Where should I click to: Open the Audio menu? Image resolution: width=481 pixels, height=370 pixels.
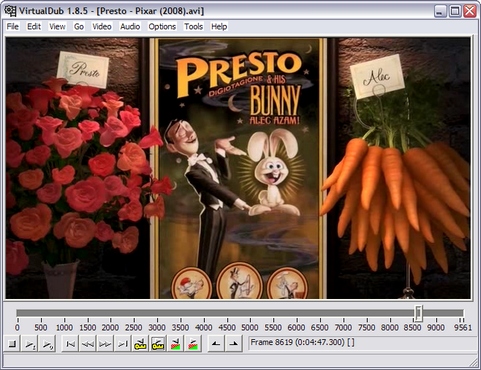130,26
